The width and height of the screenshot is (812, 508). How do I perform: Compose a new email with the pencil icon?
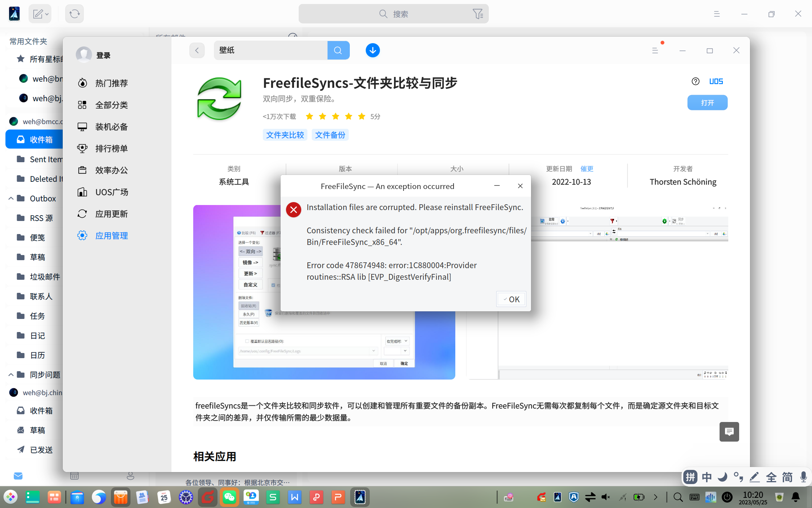click(x=37, y=13)
